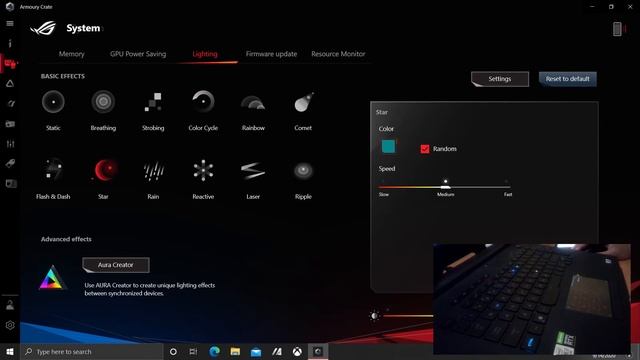Click the brightness sun icon
The height and width of the screenshot is (360, 640).
tap(374, 316)
